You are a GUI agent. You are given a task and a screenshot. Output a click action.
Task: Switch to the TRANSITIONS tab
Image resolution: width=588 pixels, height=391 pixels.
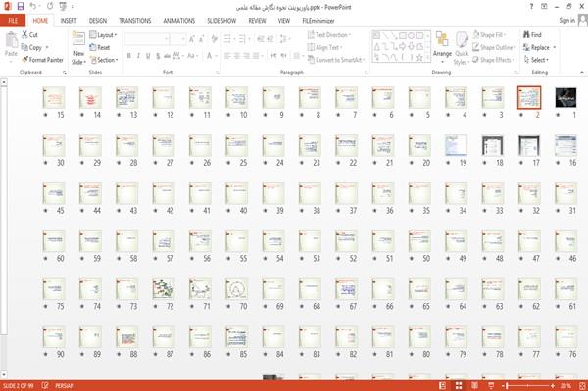tap(135, 21)
